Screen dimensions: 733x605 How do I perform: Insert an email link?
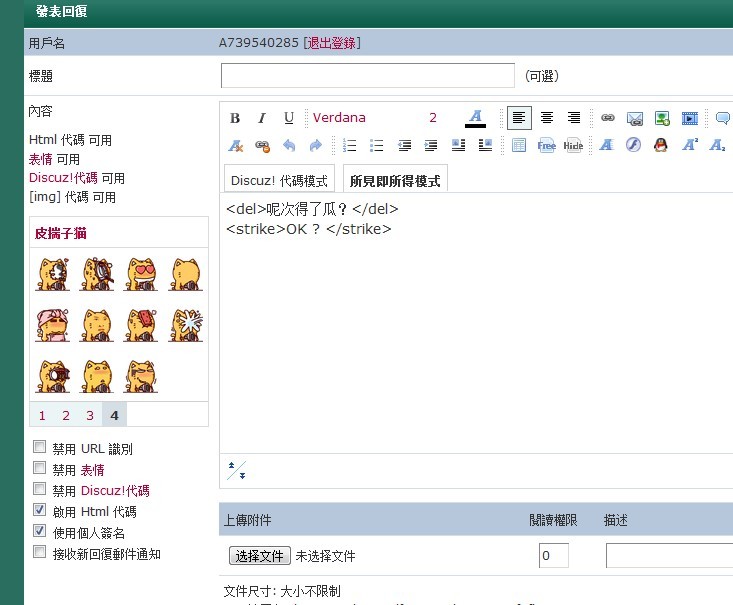point(634,118)
